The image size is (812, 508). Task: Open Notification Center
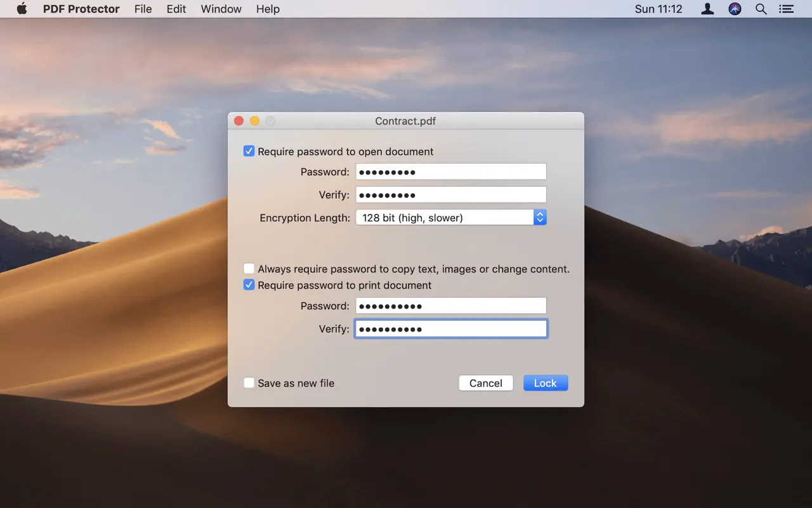tap(786, 9)
